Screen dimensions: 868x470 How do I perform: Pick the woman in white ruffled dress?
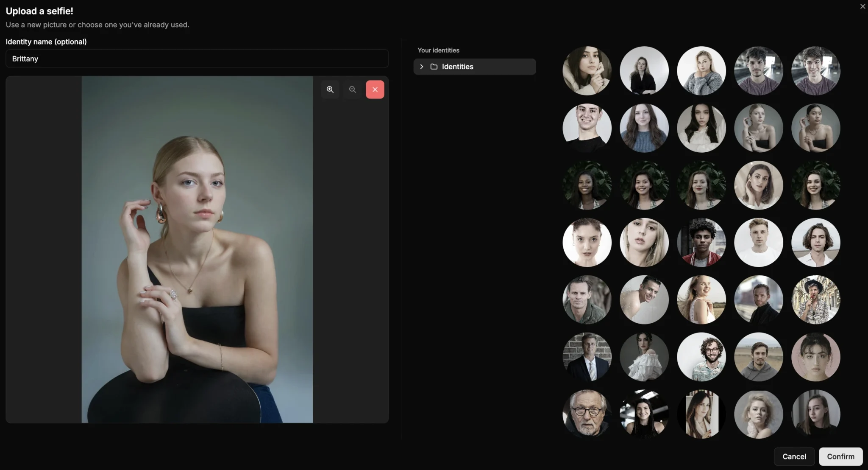pyautogui.click(x=644, y=357)
